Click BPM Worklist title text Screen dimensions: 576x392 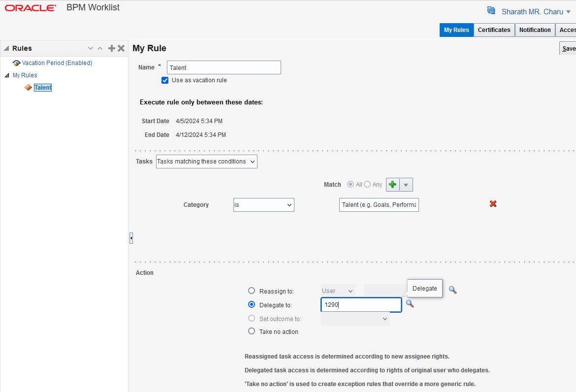pos(93,7)
